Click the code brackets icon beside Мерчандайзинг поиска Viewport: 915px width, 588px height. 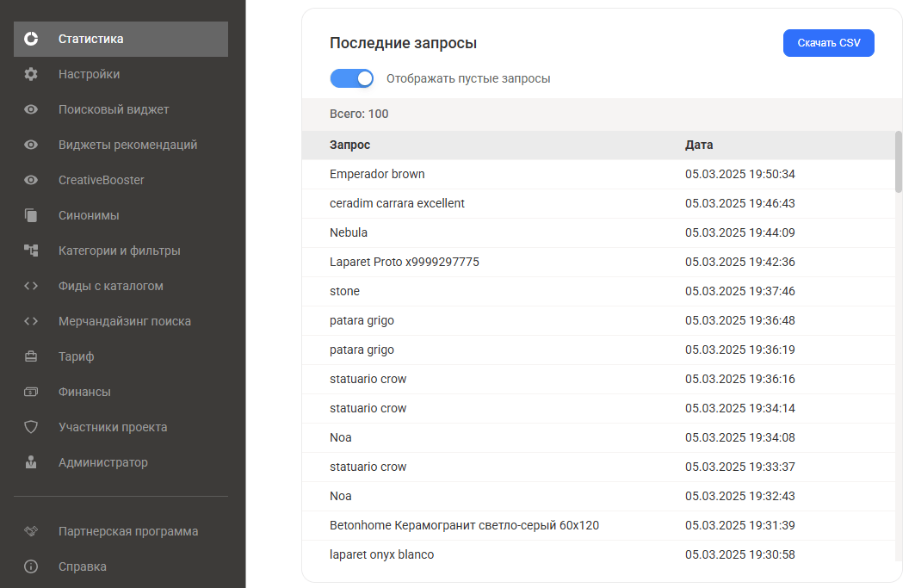pyautogui.click(x=31, y=321)
